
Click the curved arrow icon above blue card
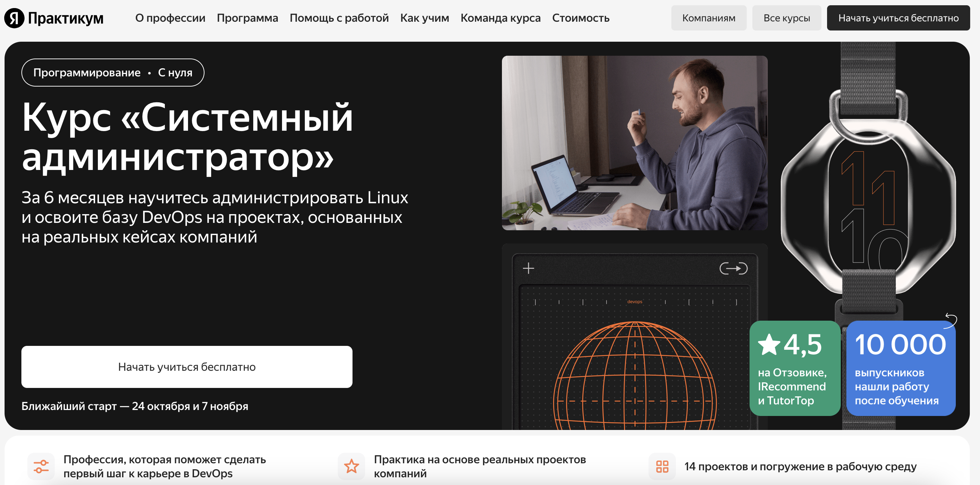(x=951, y=320)
